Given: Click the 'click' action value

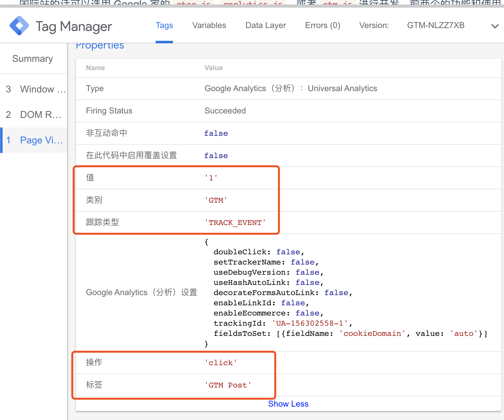Looking at the screenshot, I should [x=221, y=363].
